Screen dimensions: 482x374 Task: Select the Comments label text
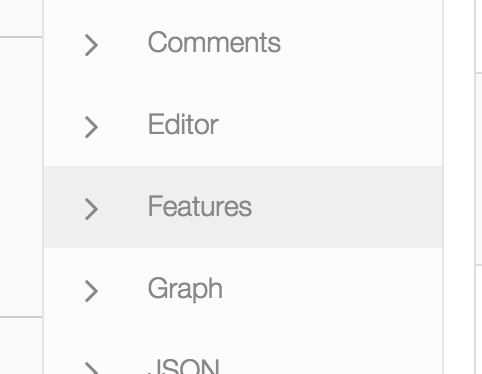click(214, 42)
